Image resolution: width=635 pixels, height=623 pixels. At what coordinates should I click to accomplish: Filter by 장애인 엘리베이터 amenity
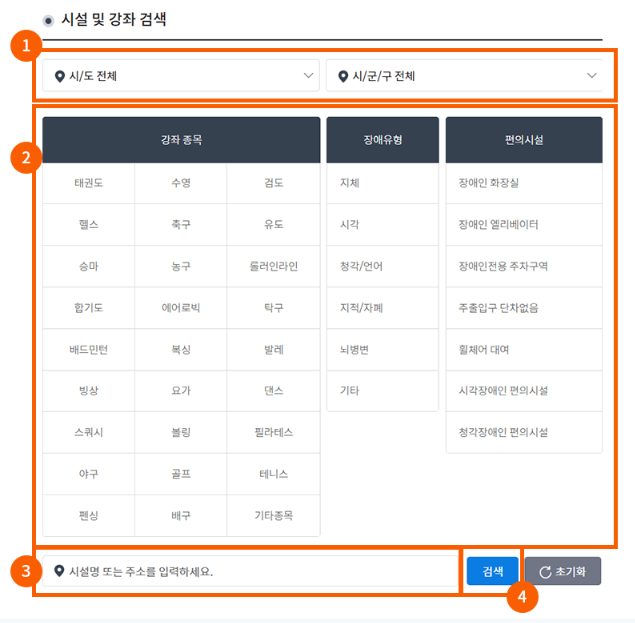[x=524, y=225]
